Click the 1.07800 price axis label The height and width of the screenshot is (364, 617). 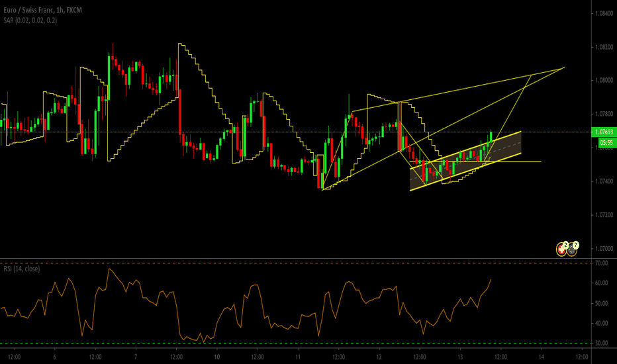click(x=604, y=114)
